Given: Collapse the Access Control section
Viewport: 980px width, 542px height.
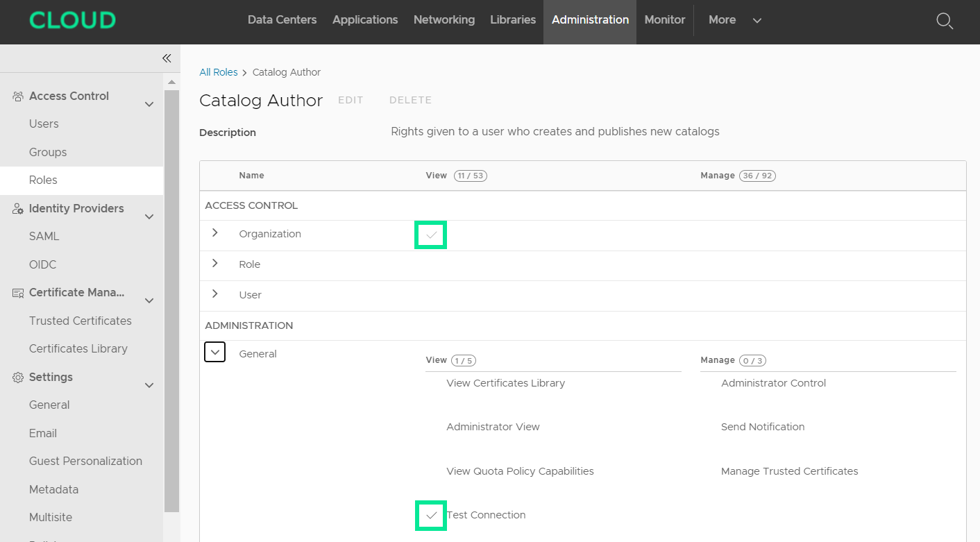Looking at the screenshot, I should point(149,105).
